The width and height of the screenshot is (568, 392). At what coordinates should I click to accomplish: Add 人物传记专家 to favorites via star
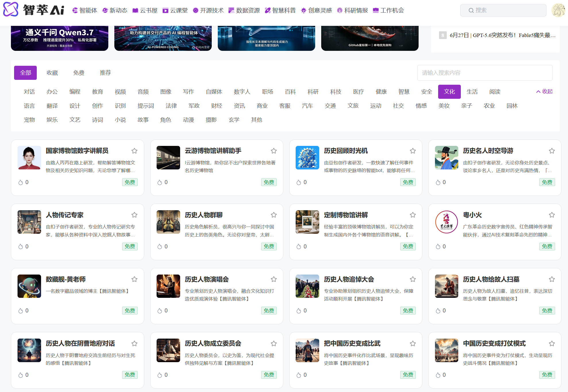(x=134, y=215)
